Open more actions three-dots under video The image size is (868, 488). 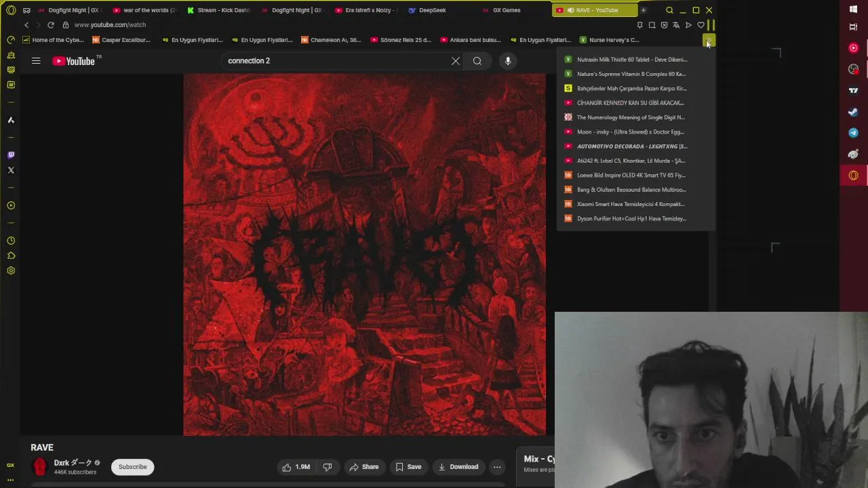click(x=497, y=467)
